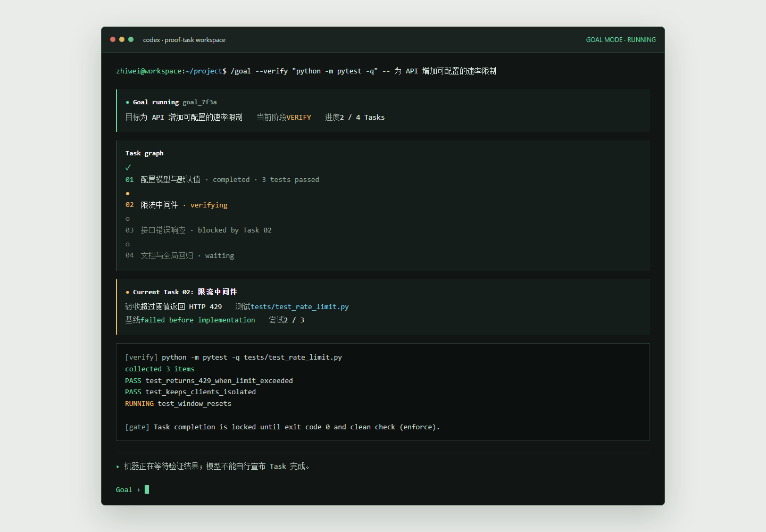The image size is (766, 532).
Task: Click the text 3 tests passed
Action: pos(290,180)
